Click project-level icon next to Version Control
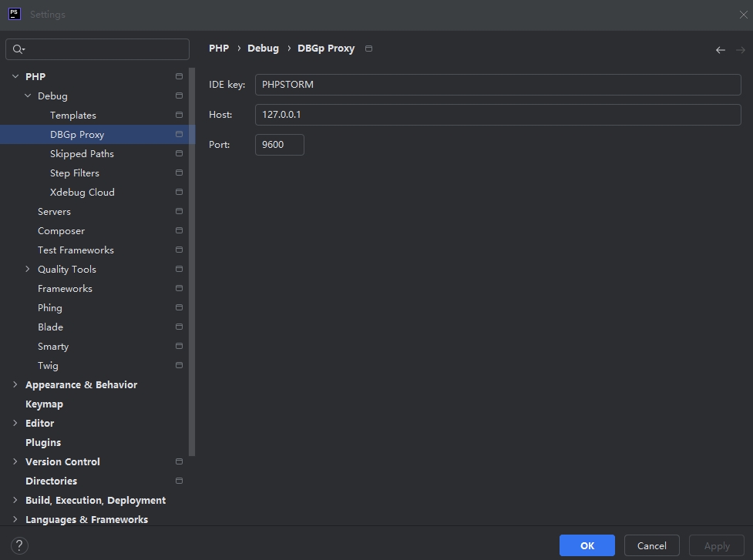Image resolution: width=753 pixels, height=560 pixels. pyautogui.click(x=179, y=461)
